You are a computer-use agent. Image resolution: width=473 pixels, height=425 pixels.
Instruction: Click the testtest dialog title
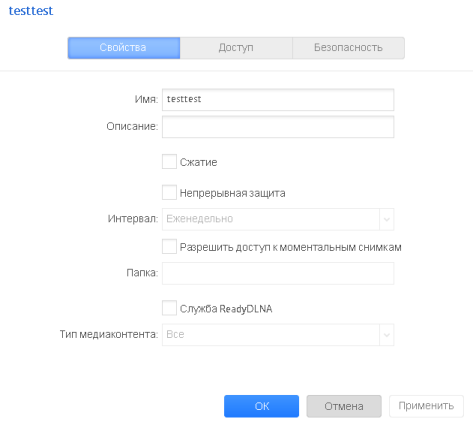31,11
